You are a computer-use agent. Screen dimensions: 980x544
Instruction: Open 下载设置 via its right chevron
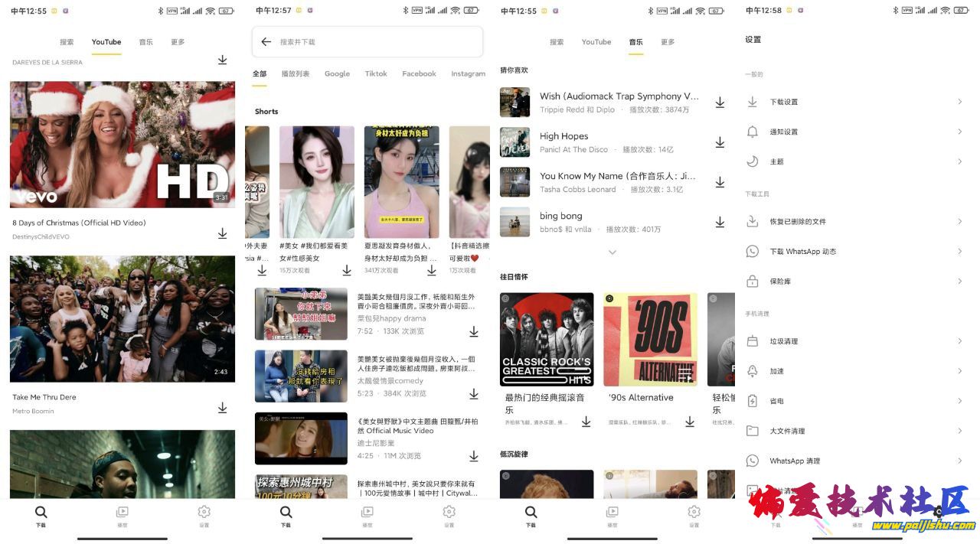click(959, 102)
